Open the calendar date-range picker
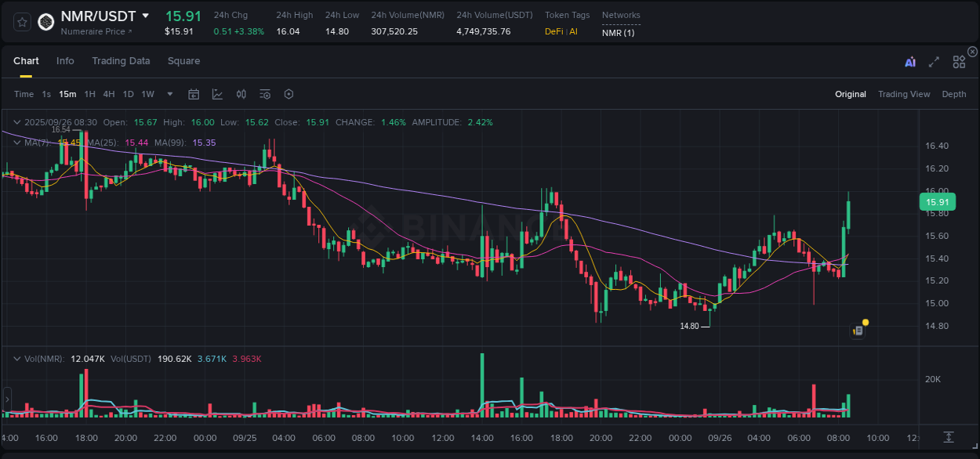This screenshot has height=459, width=980. coord(194,94)
